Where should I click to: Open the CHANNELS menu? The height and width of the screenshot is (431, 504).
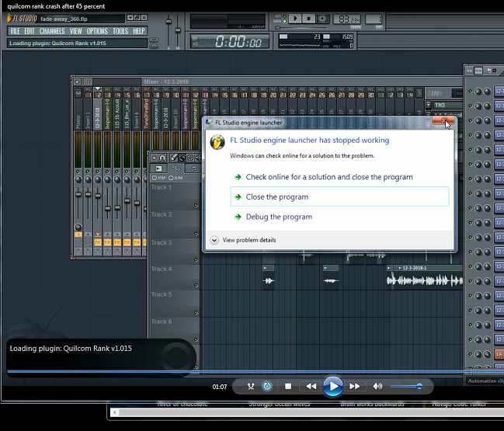click(52, 31)
